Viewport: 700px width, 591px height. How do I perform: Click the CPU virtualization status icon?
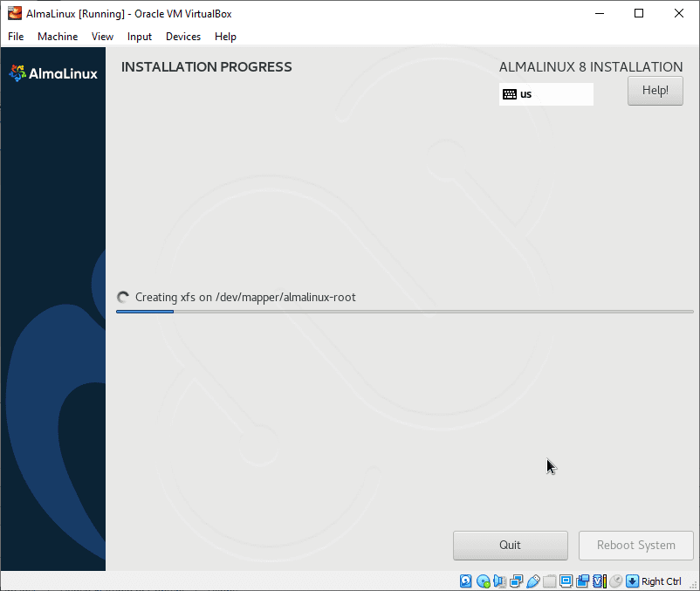click(x=600, y=581)
